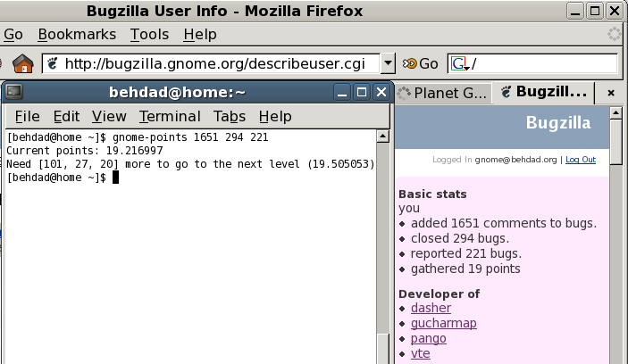
Task: Open the terminal File menu
Action: [27, 116]
